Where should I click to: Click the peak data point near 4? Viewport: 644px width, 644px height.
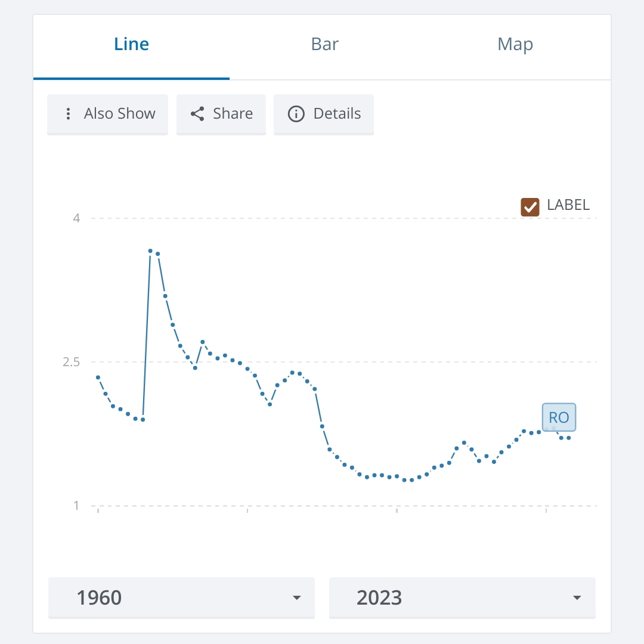150,251
